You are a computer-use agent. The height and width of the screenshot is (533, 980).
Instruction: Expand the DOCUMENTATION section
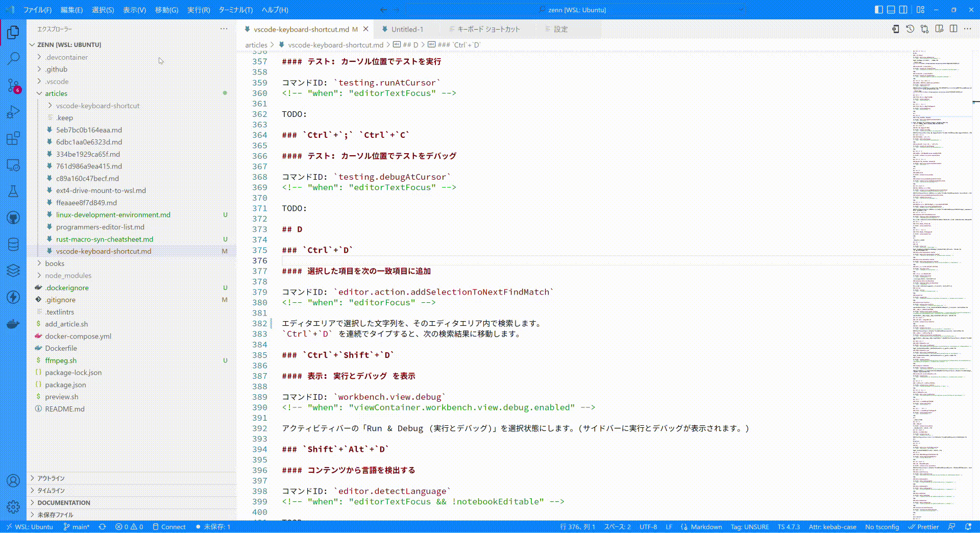[131, 503]
